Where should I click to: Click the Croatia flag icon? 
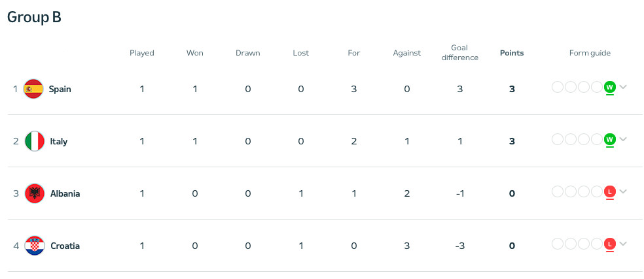[x=34, y=246]
